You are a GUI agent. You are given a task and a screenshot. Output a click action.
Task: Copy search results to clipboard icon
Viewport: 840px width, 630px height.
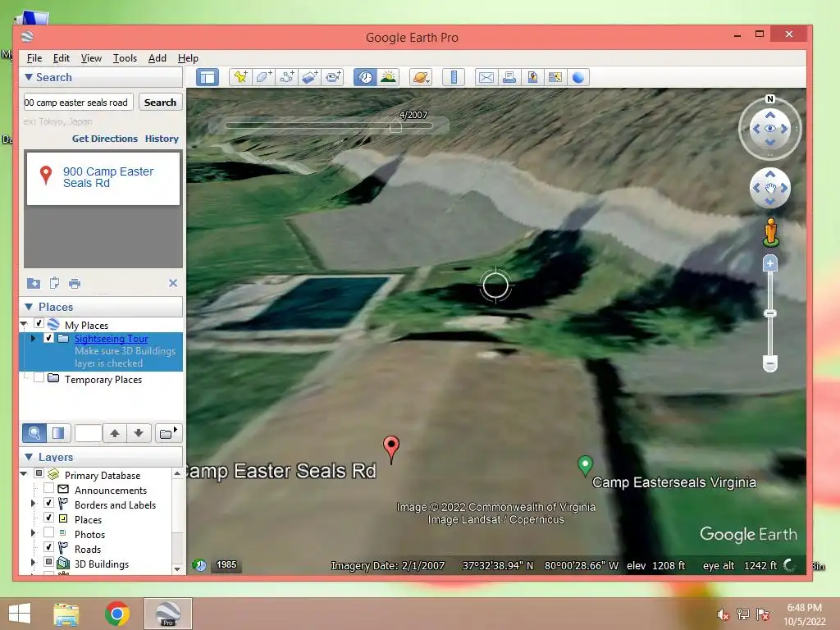tap(54, 283)
